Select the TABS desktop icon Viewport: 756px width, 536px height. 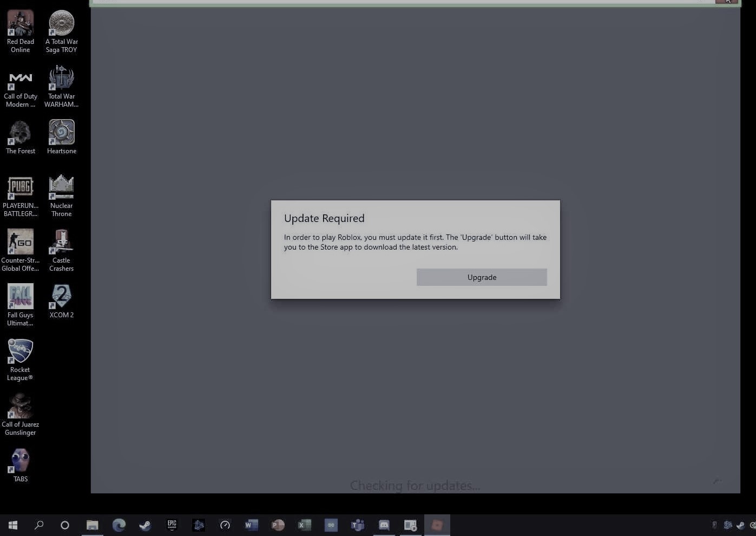point(21,465)
